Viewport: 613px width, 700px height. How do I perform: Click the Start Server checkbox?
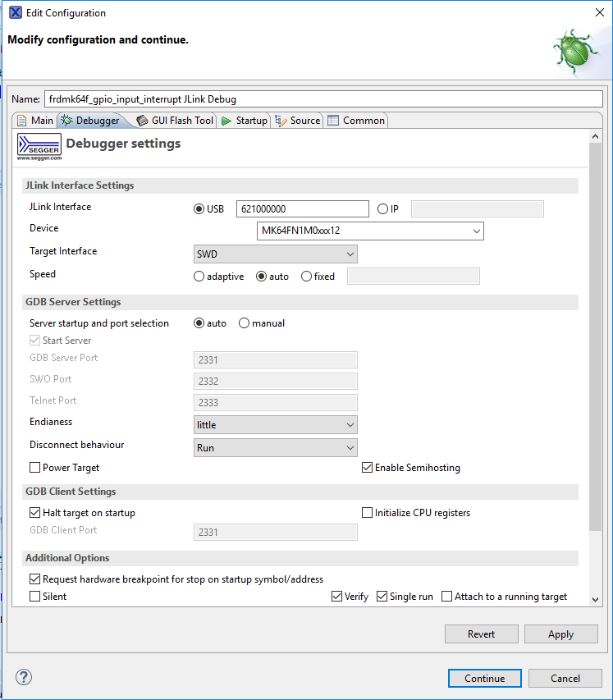(34, 341)
